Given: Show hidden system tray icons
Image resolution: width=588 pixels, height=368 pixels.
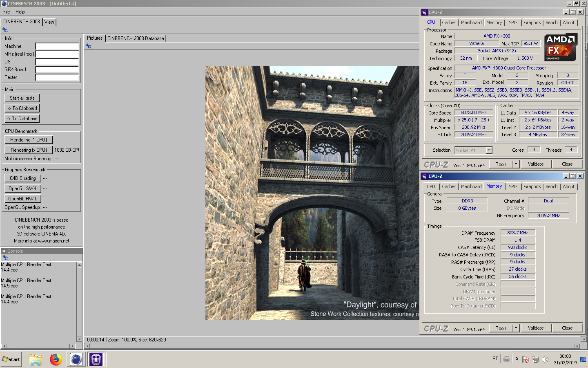Looking at the screenshot, I should (517, 359).
